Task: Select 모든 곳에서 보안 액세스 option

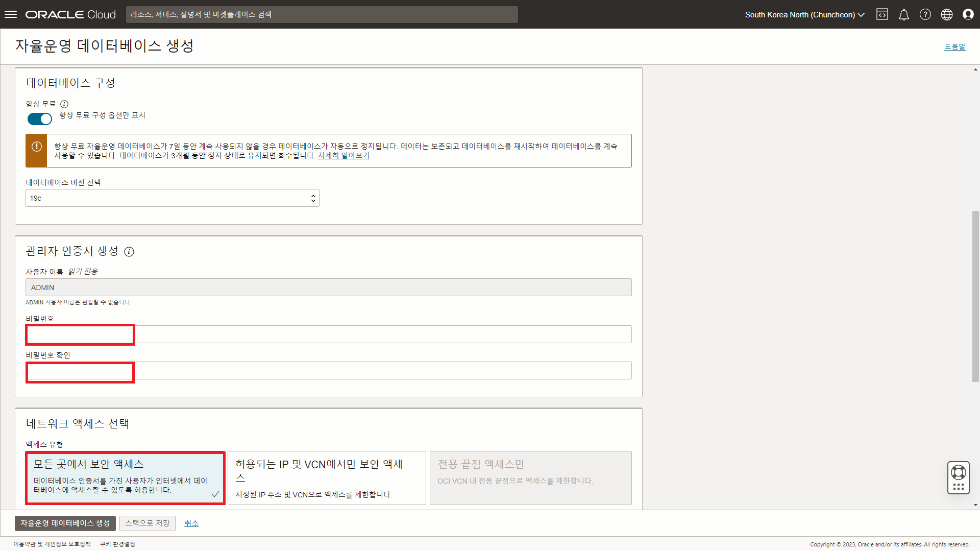Action: 125,478
